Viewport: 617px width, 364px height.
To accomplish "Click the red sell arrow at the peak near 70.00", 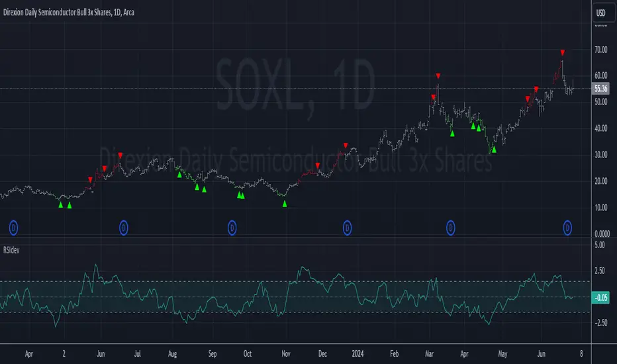I will [x=563, y=53].
